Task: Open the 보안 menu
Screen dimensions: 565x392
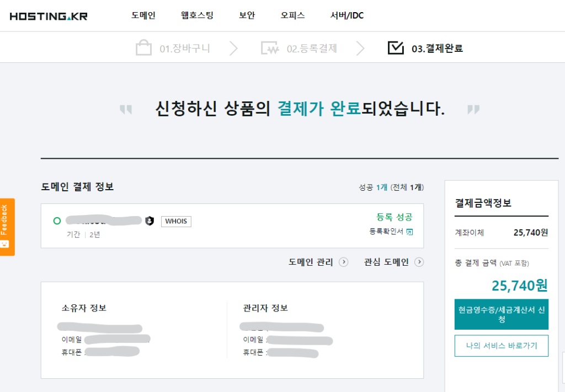Action: [247, 15]
